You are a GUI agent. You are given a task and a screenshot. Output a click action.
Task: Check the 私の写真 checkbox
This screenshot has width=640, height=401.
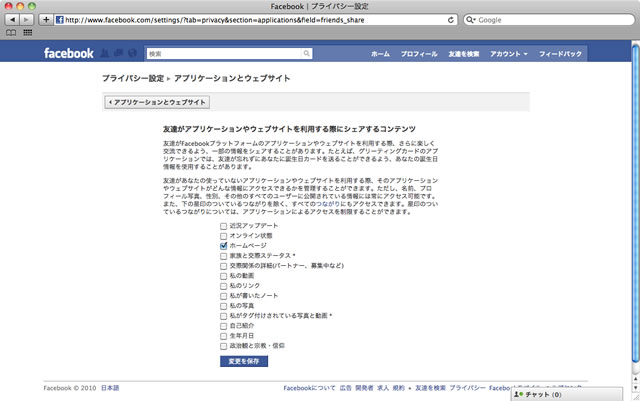(x=223, y=306)
